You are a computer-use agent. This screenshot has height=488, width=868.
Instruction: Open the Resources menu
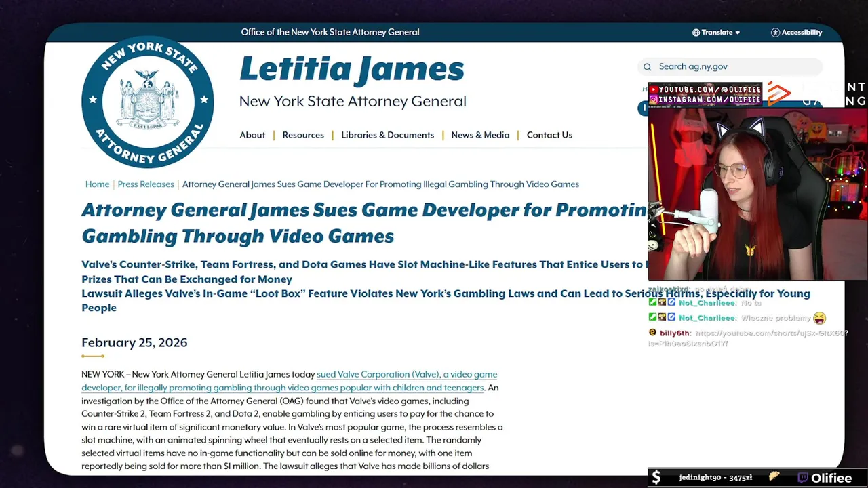coord(303,135)
